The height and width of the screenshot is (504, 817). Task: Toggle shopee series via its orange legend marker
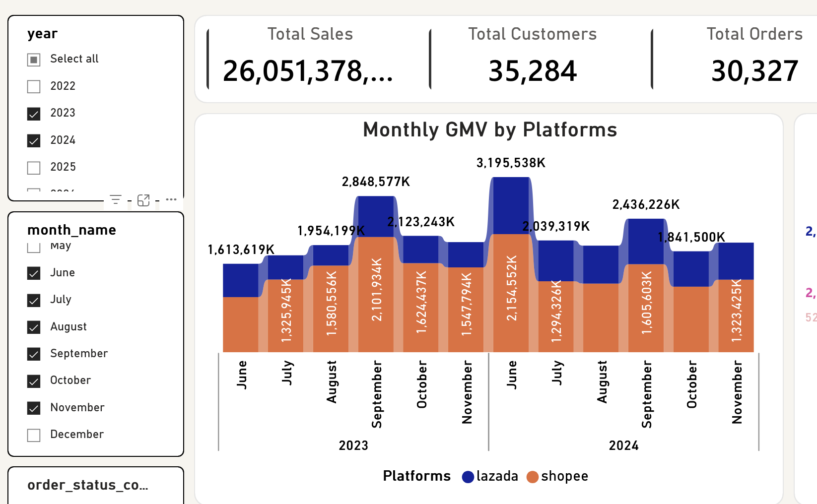click(x=533, y=476)
